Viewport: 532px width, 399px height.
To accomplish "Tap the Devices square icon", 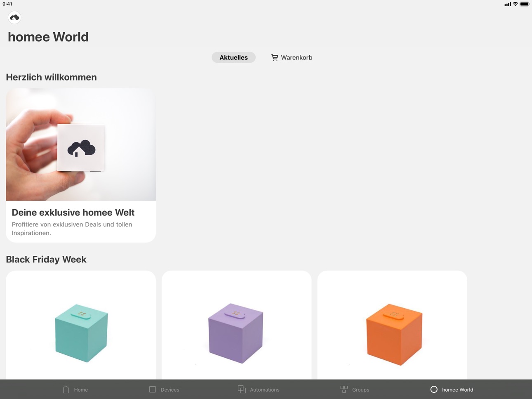I will (153, 389).
